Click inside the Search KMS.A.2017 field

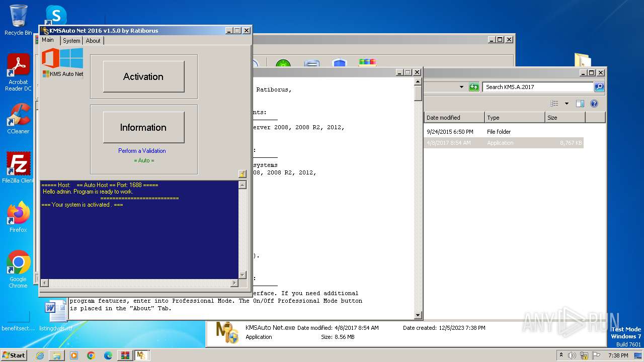pos(538,87)
